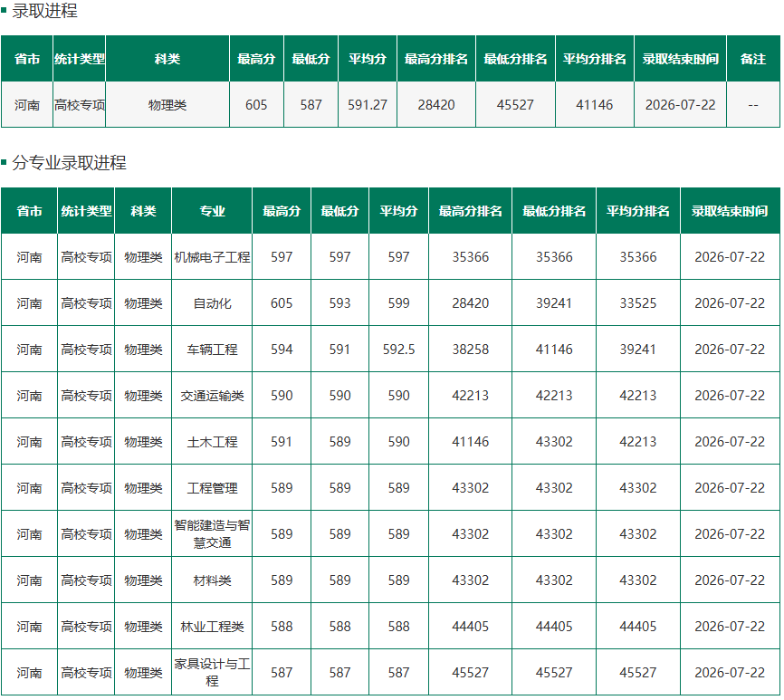Select the 自动化 major cell
The width and height of the screenshot is (784, 700).
[x=212, y=303]
